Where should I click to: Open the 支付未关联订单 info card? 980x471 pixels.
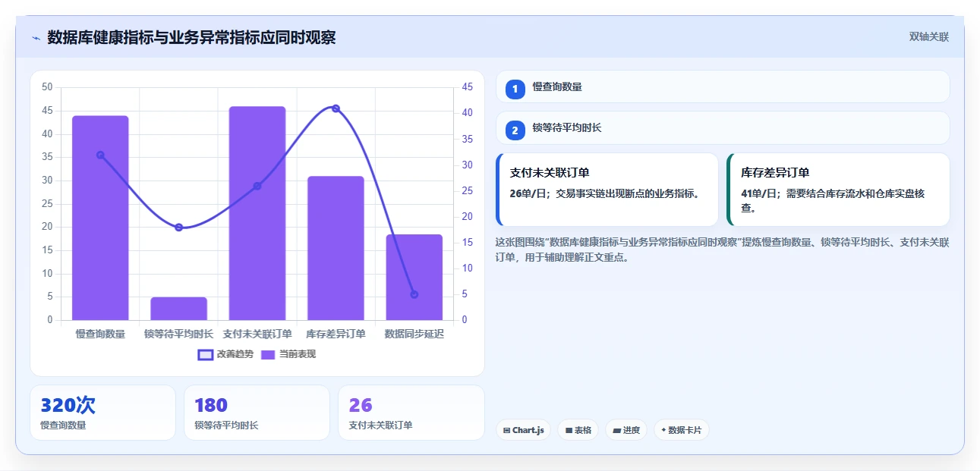coord(607,190)
